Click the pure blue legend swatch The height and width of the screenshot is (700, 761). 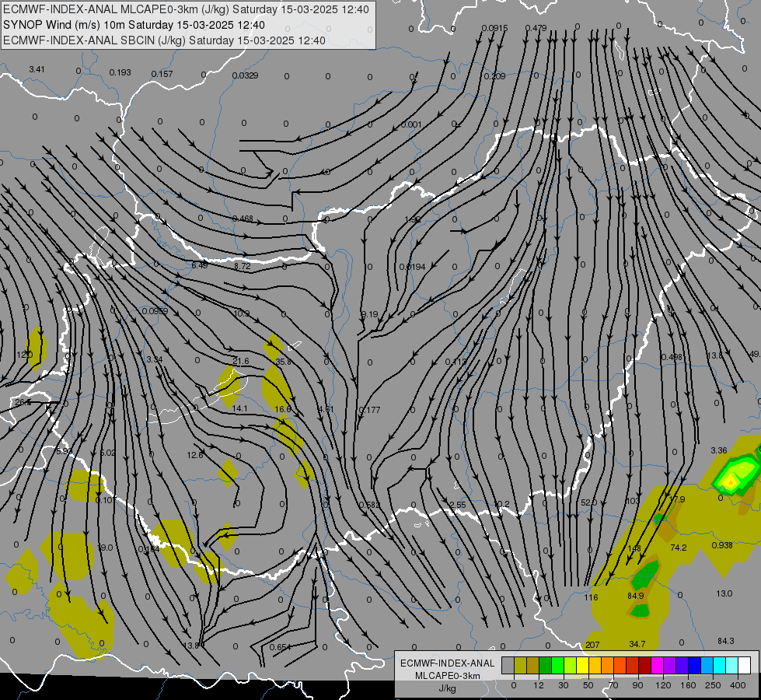[695, 665]
